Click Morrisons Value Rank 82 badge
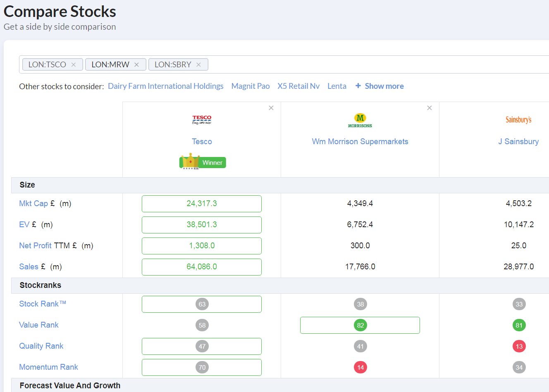This screenshot has height=392, width=549. 360,325
